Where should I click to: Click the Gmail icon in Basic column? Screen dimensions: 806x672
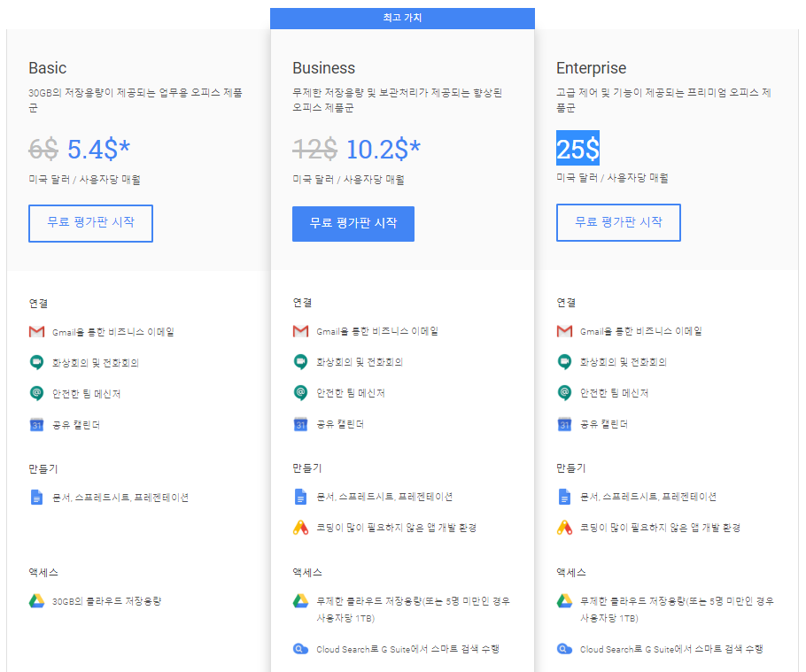(x=36, y=332)
